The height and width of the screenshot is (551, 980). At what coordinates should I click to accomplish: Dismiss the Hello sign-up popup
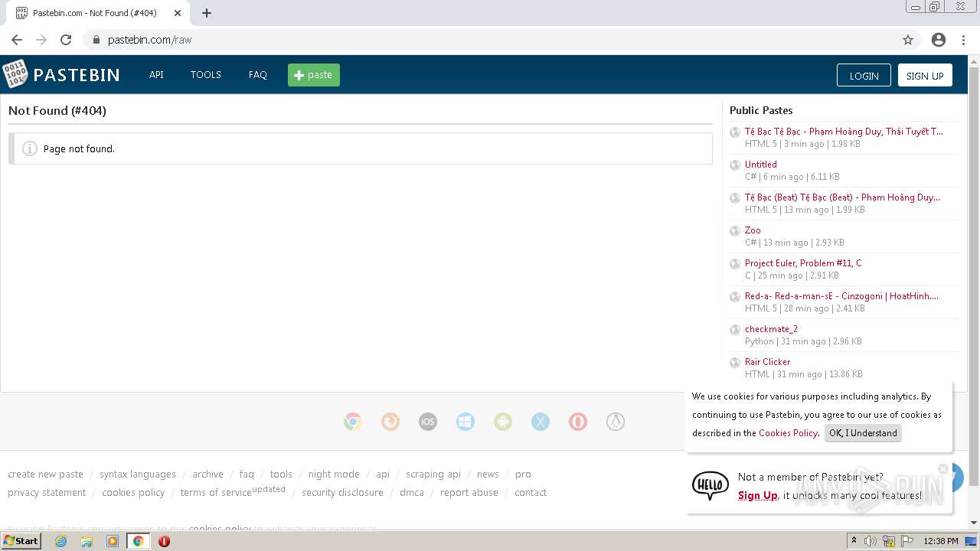point(943,469)
